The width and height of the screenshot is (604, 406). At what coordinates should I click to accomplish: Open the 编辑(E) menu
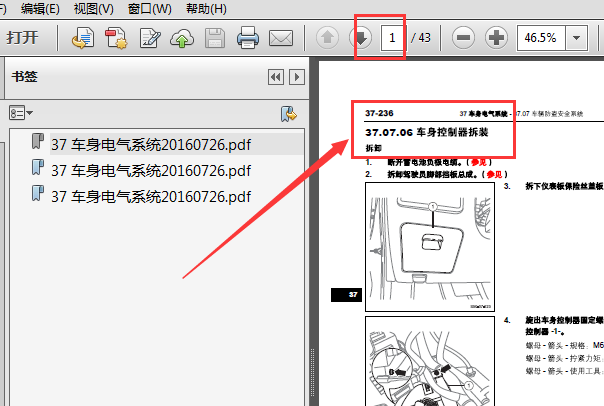coord(40,8)
